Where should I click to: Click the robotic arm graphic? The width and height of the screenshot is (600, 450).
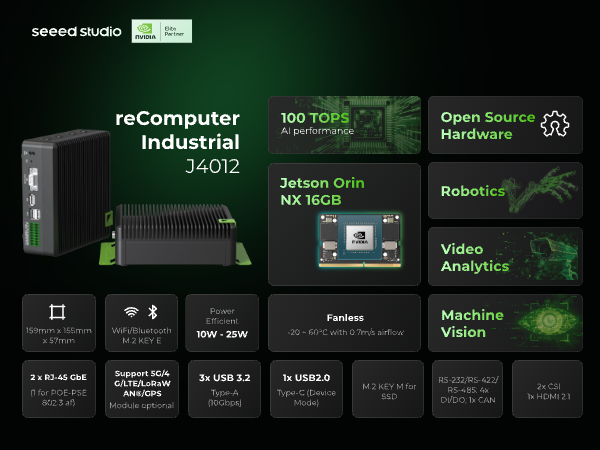pos(540,189)
